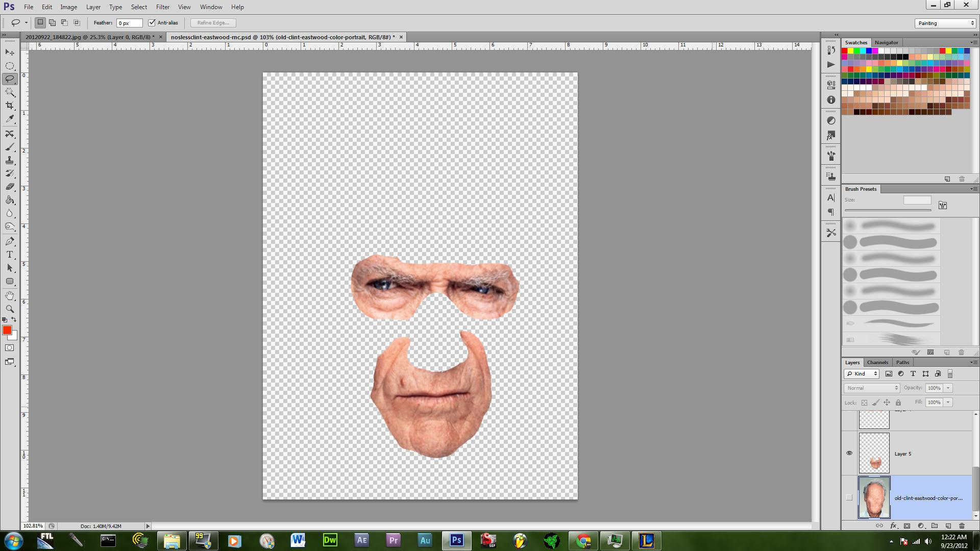Toggle Quick Mask mode
The image size is (980, 551).
point(10,348)
